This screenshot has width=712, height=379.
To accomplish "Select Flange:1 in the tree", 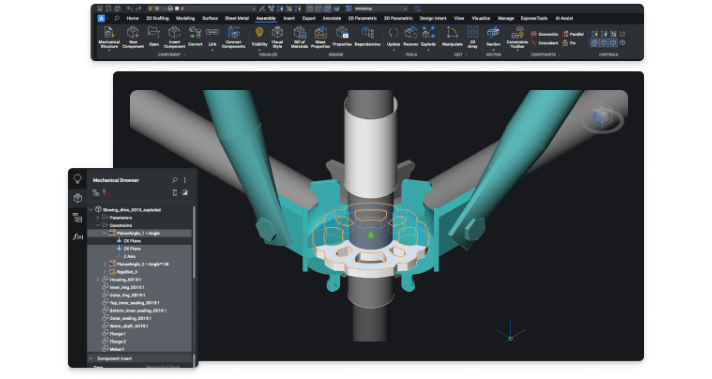I will point(139,334).
